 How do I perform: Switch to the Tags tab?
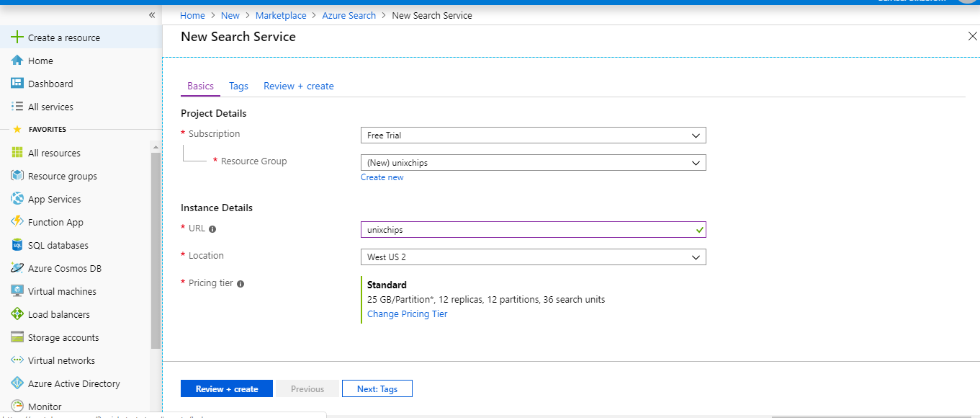click(238, 86)
